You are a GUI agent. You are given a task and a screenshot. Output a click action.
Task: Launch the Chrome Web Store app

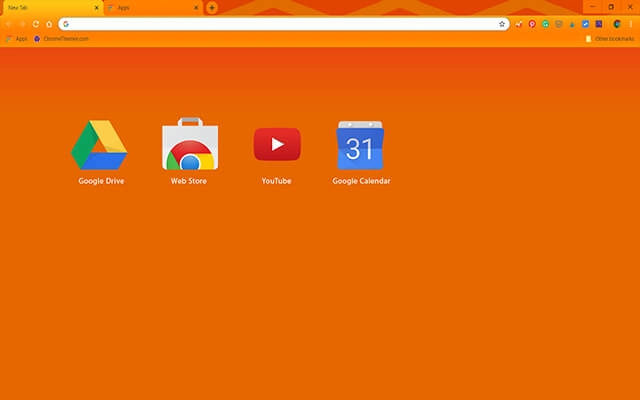(x=190, y=143)
